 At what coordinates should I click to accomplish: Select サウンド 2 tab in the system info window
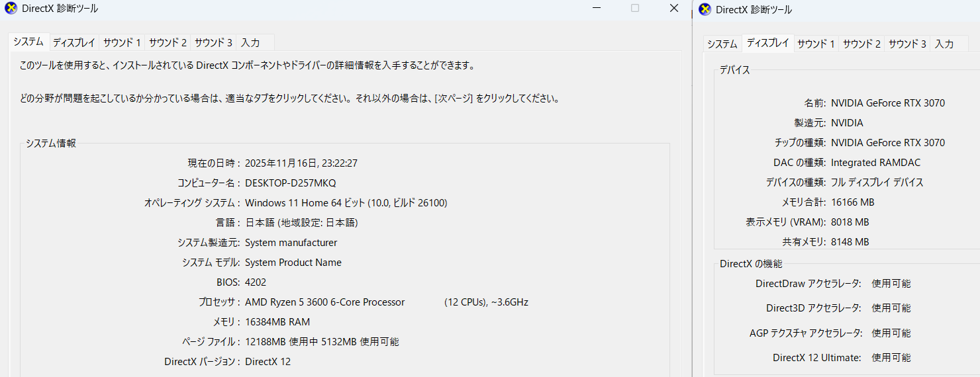(x=168, y=42)
